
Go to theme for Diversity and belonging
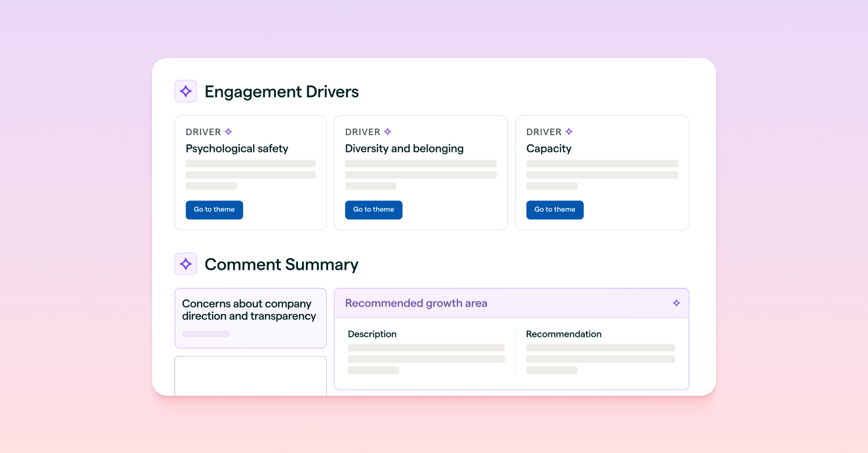374,210
